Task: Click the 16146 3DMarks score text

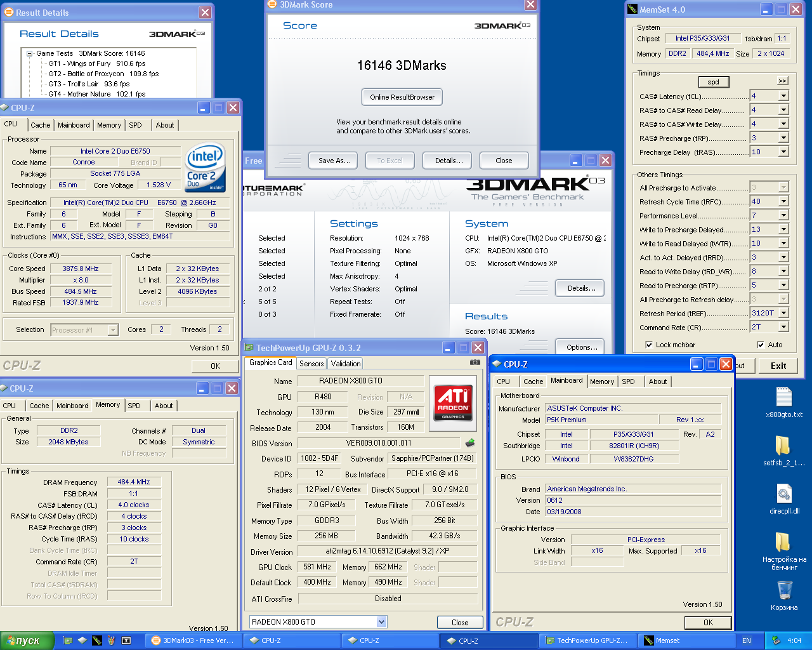Action: [x=402, y=65]
